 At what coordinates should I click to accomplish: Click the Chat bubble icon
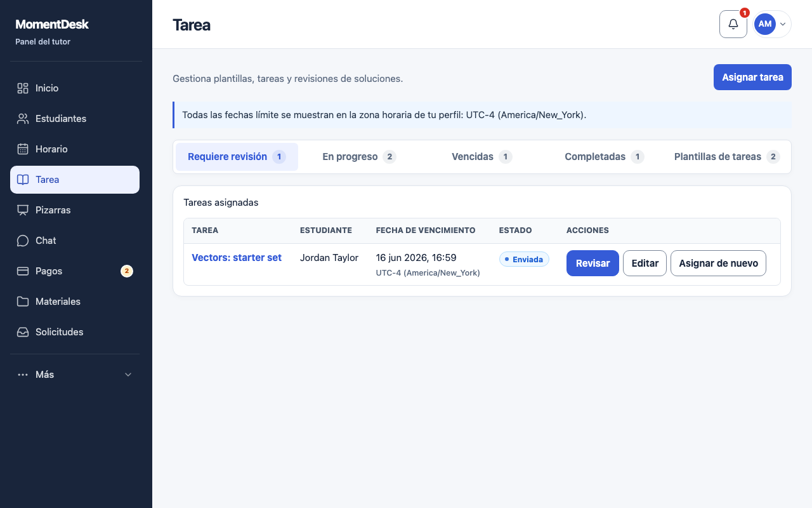tap(23, 241)
